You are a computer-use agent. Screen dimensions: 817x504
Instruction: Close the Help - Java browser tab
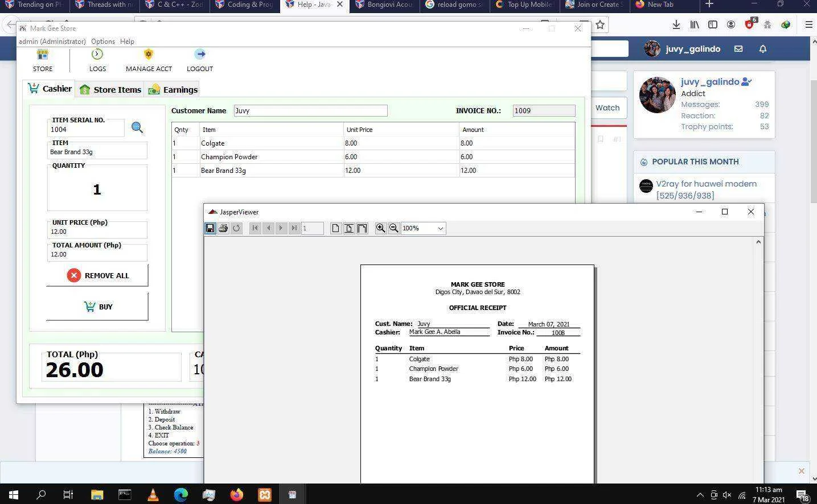(340, 5)
